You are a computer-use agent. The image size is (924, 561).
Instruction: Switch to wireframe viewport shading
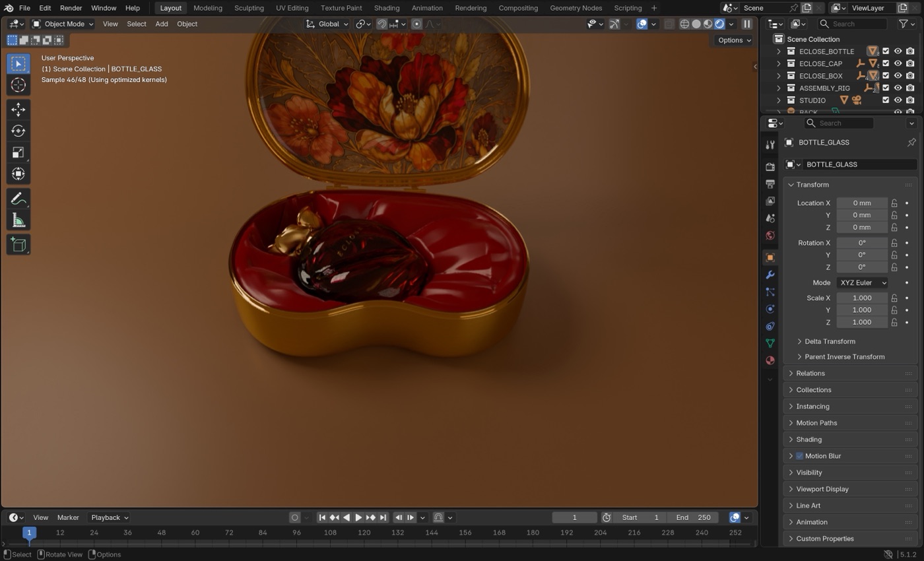(x=684, y=24)
